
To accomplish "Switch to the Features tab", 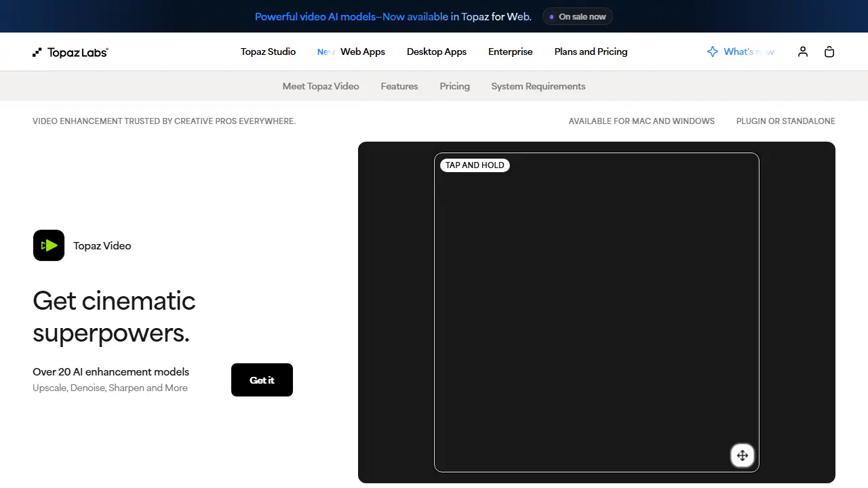I will (399, 86).
